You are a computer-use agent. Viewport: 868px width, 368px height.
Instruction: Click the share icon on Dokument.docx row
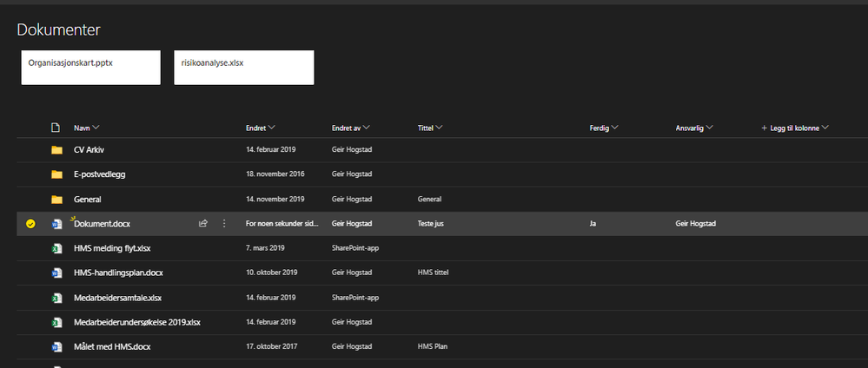pos(203,224)
